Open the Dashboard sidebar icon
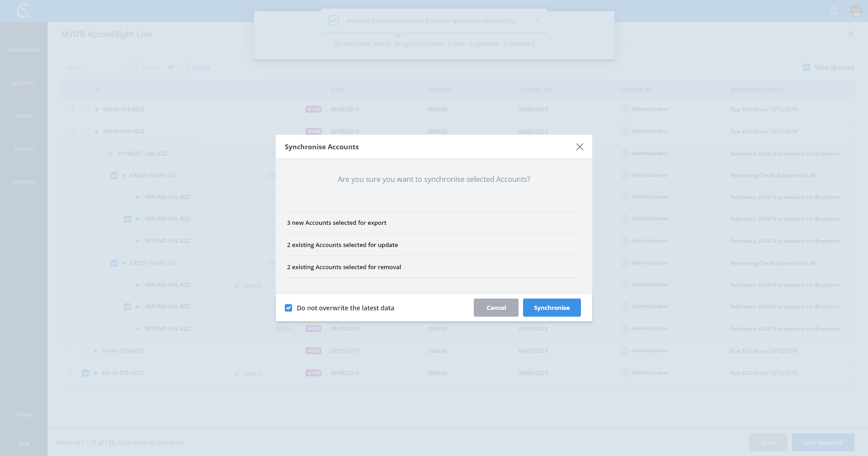This screenshot has height=456, width=868. [24, 40]
